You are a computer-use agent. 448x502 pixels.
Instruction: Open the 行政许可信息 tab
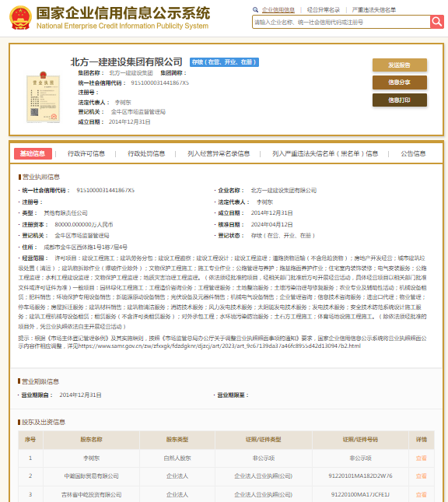(x=86, y=153)
